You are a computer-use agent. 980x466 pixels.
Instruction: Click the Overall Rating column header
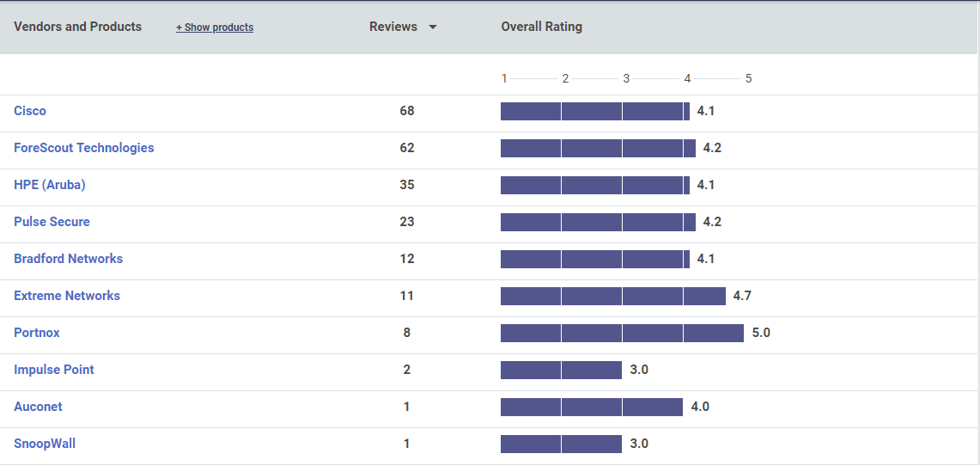[x=542, y=27]
